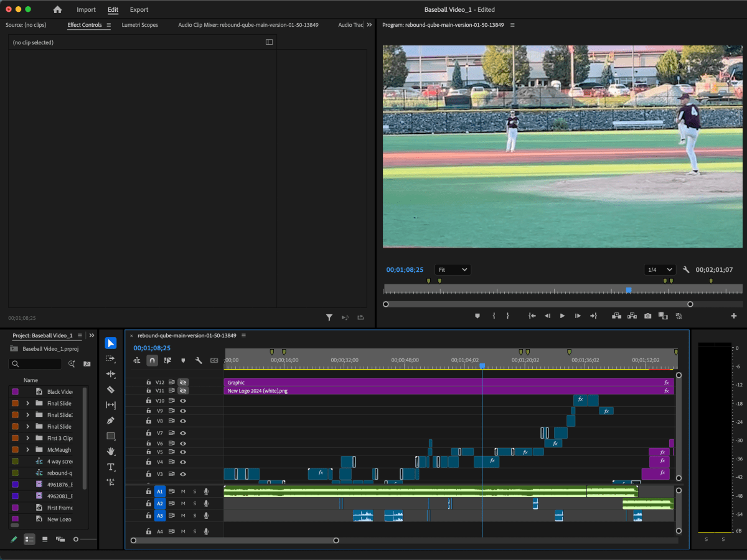Open the timeline wrench display settings
Image resolution: width=747 pixels, height=560 pixels.
(199, 360)
